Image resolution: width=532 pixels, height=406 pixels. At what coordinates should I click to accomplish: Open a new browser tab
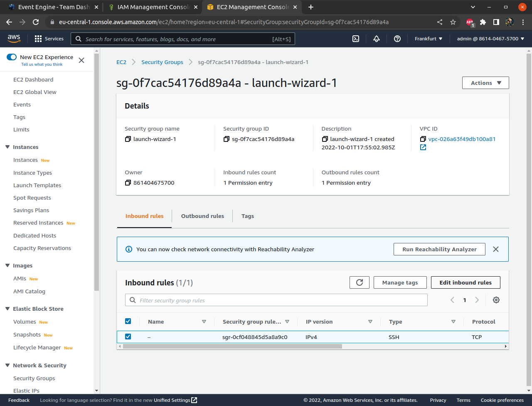311,7
